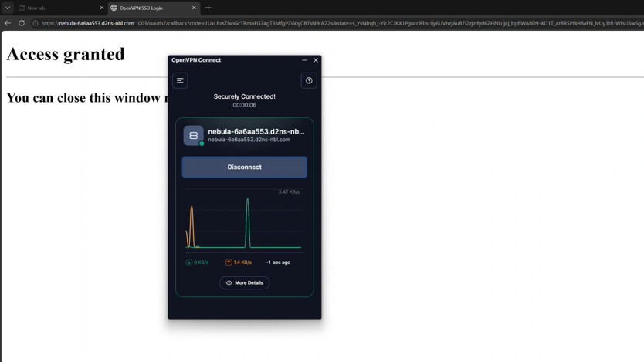Click the Securely Connected! status text
The height and width of the screenshot is (362, 644).
tap(244, 96)
